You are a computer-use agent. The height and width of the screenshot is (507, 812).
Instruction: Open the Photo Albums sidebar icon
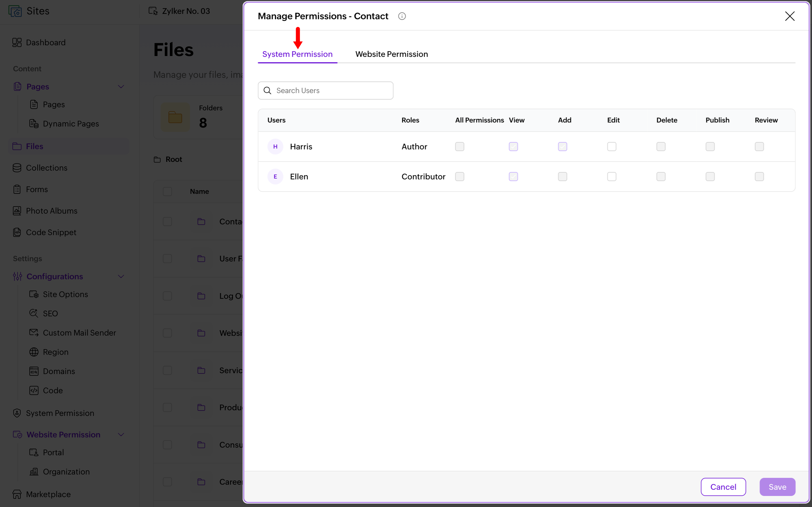click(17, 211)
